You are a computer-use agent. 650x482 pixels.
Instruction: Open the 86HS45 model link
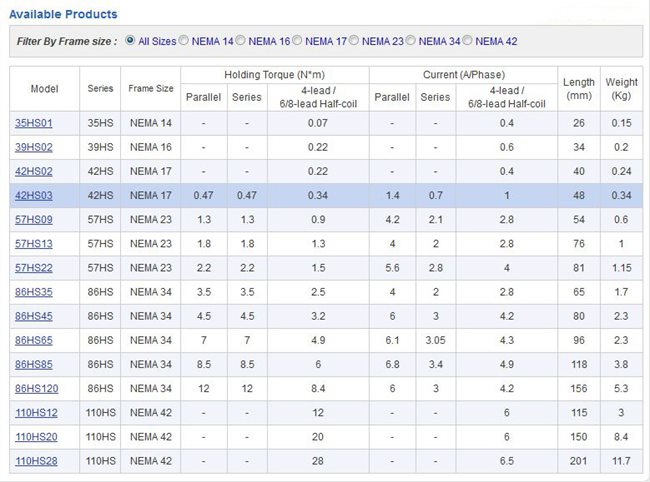point(34,316)
